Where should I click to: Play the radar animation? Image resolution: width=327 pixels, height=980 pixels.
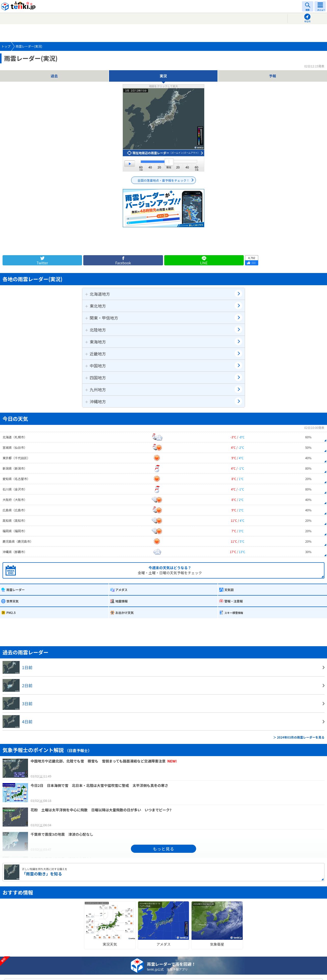point(129,164)
